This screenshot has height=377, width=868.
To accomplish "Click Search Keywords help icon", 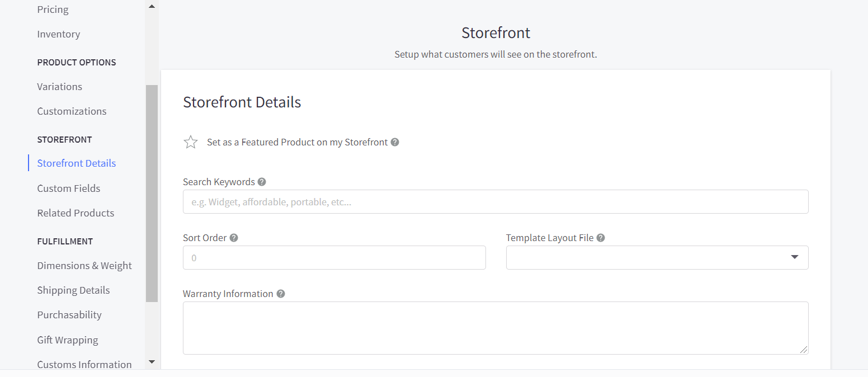I will (x=262, y=182).
